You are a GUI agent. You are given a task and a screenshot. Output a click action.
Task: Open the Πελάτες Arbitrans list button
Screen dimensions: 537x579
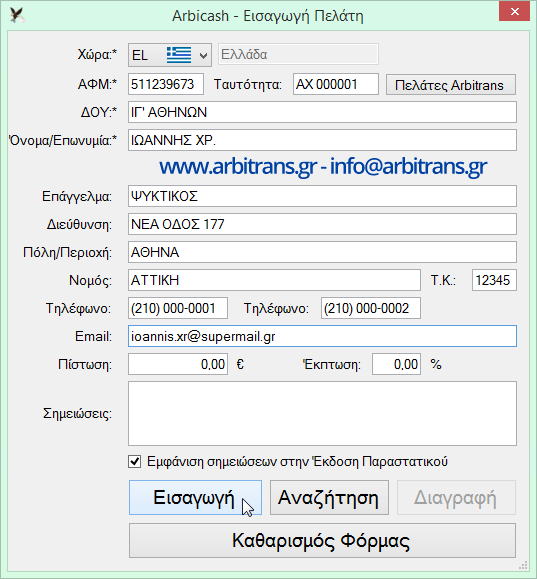pyautogui.click(x=451, y=85)
